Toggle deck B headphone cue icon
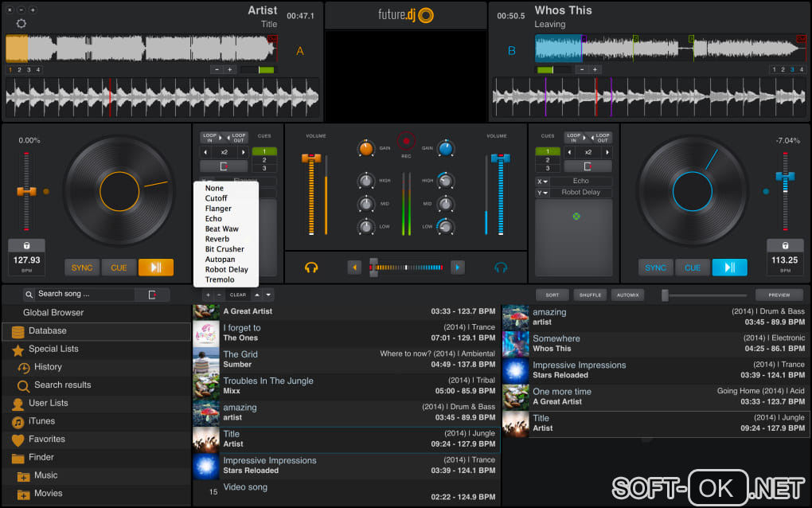The image size is (812, 508). click(x=501, y=268)
